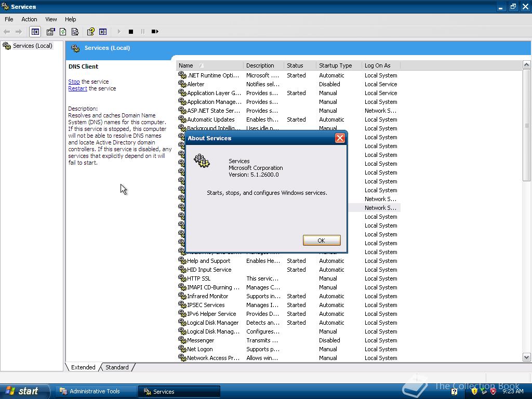Click the Services taskbar button
This screenshot has height=399, width=532.
click(179, 391)
